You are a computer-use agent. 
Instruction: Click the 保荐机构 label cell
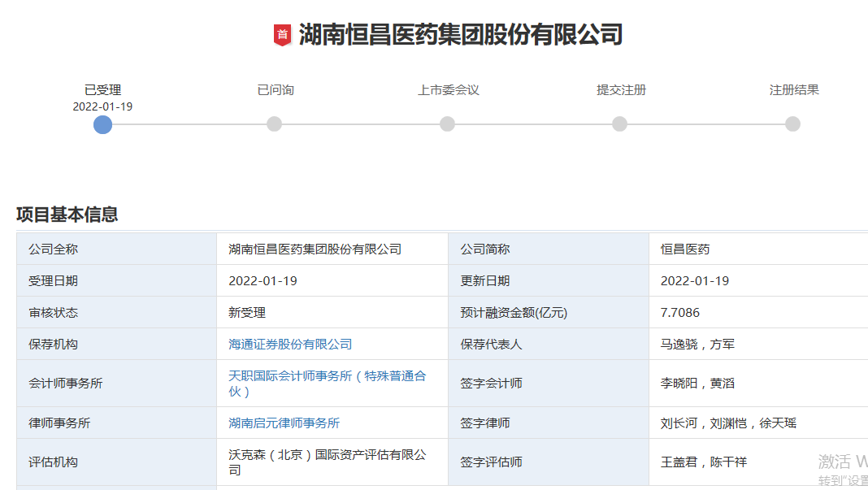pos(117,344)
